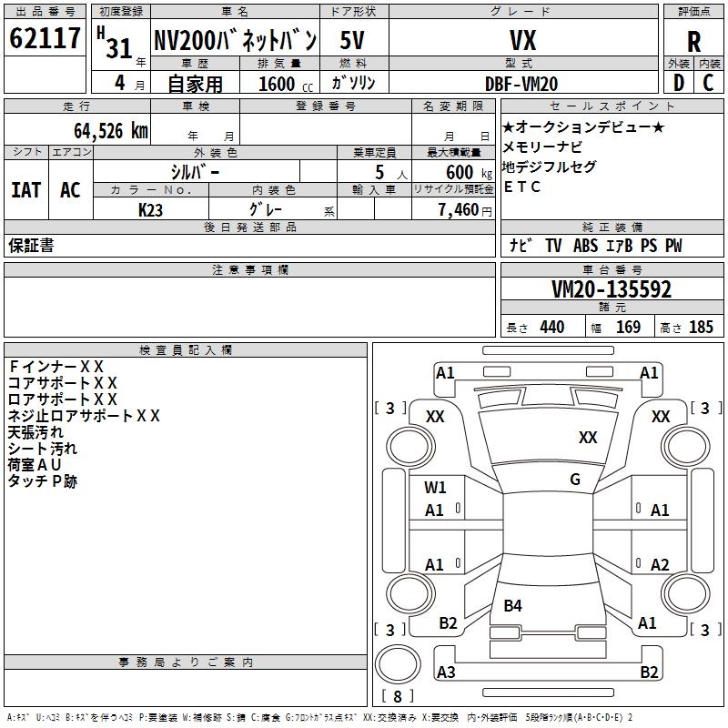Image resolution: width=728 pixels, height=728 pixels.
Task: Click height value 185
Action: pyautogui.click(x=701, y=327)
